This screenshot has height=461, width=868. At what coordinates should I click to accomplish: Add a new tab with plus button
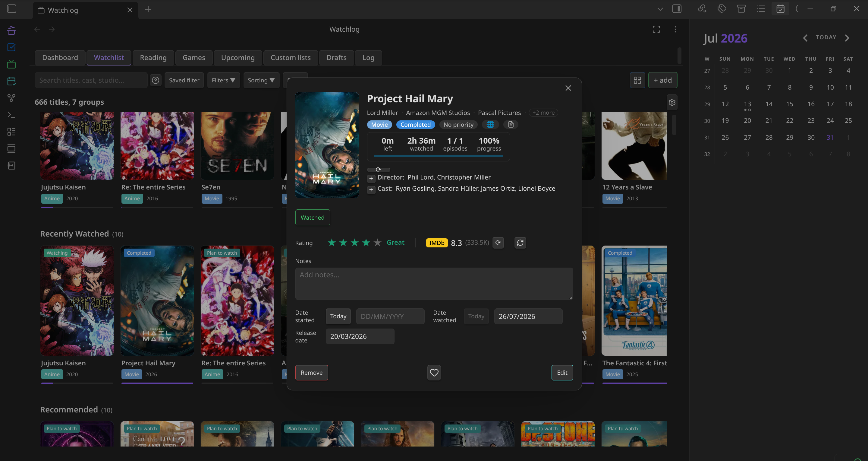pos(148,9)
